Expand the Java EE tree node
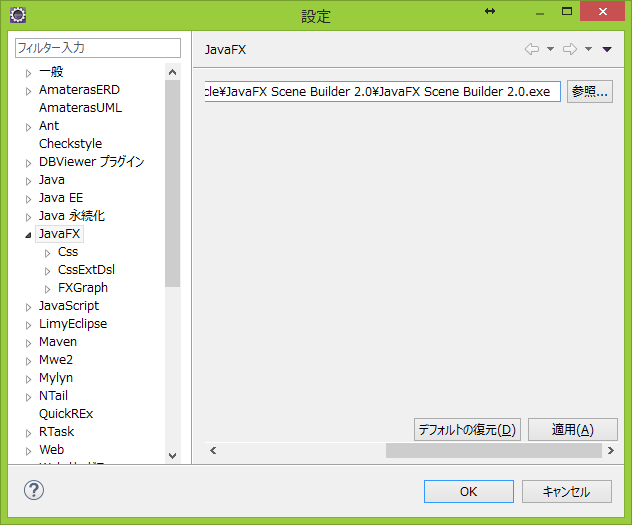 click(28, 199)
